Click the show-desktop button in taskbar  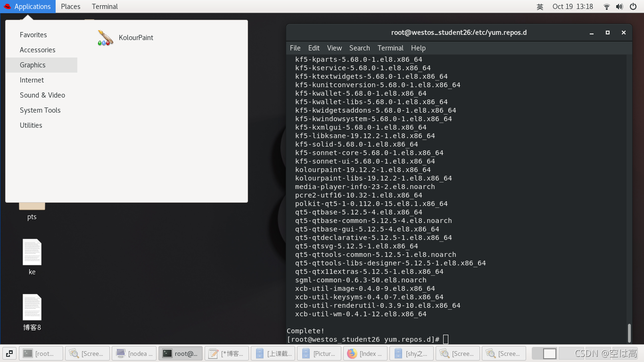point(9,353)
